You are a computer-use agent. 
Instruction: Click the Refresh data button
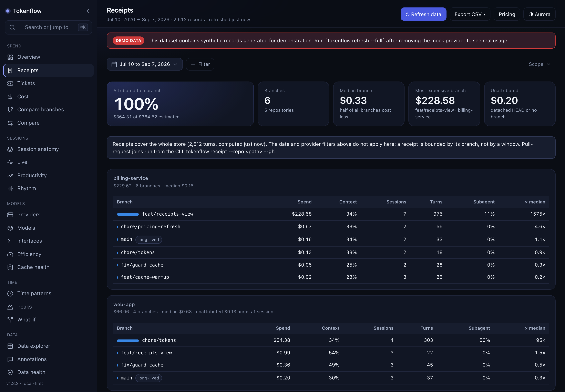pyautogui.click(x=423, y=14)
